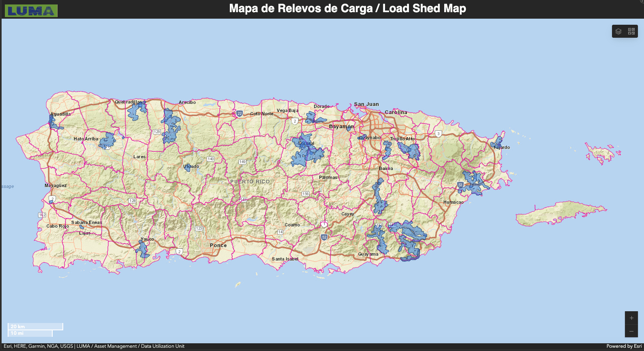Zoom out of the map
The width and height of the screenshot is (644, 351).
(631, 331)
